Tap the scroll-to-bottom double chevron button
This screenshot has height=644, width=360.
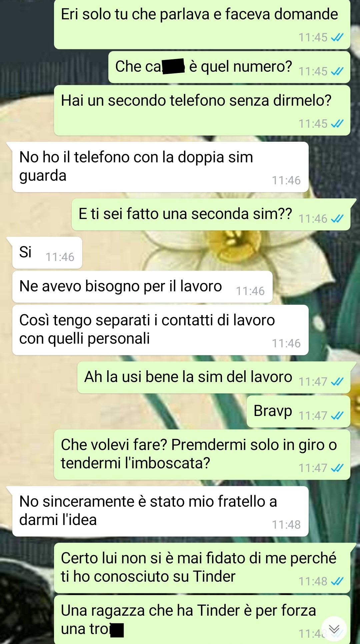tap(334, 629)
